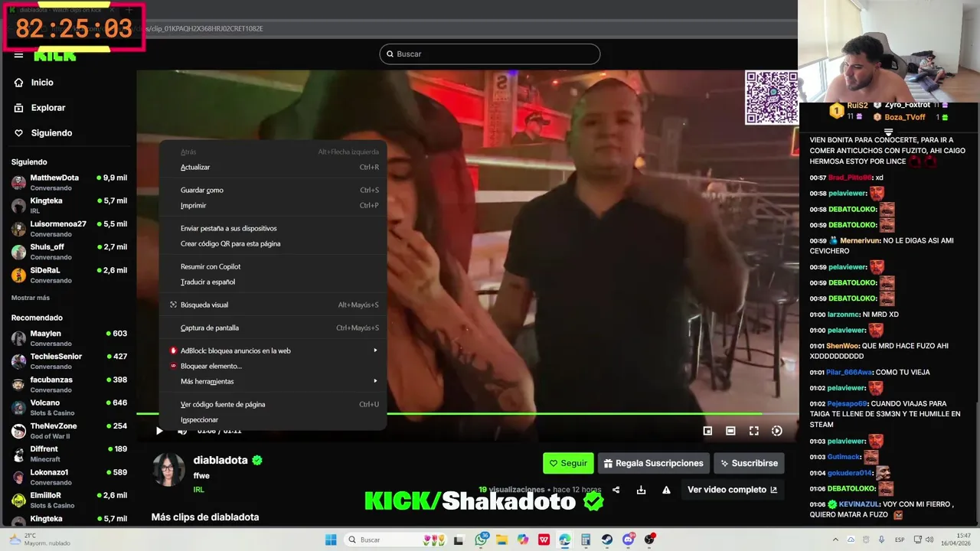Click the Suscribirse button
This screenshot has height=551, width=980.
749,463
